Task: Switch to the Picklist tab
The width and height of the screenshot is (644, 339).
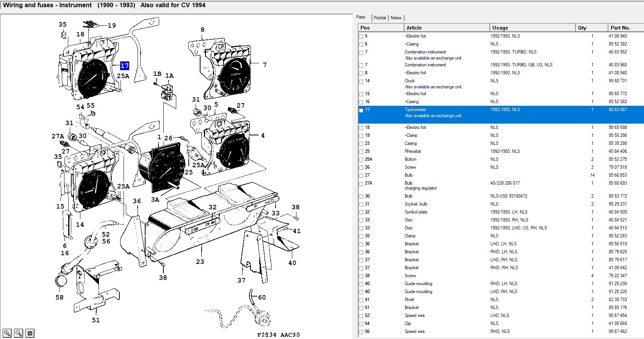Action: click(379, 18)
